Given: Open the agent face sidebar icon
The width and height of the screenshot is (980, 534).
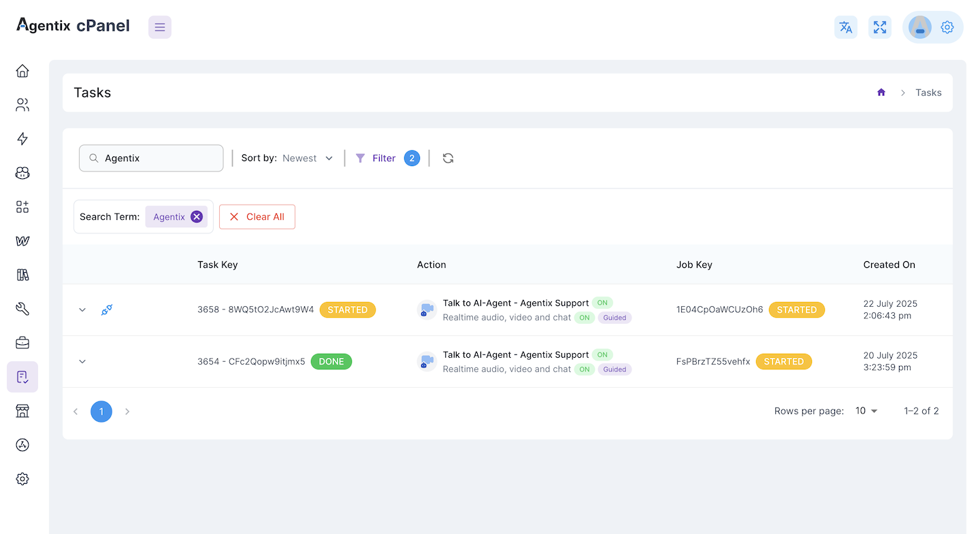Looking at the screenshot, I should pyautogui.click(x=22, y=173).
